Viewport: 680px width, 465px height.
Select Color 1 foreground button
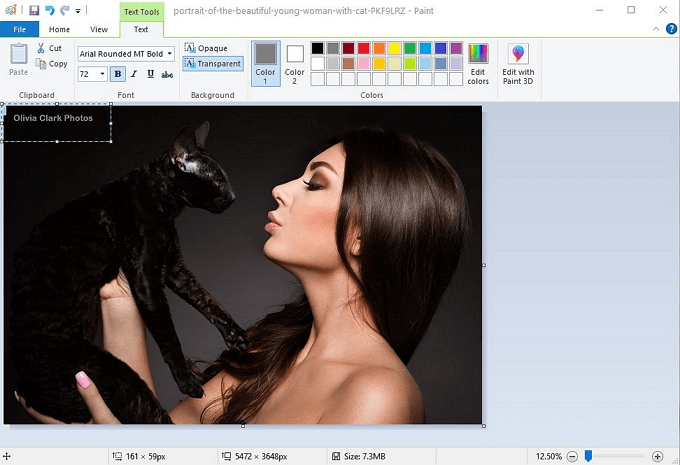265,64
